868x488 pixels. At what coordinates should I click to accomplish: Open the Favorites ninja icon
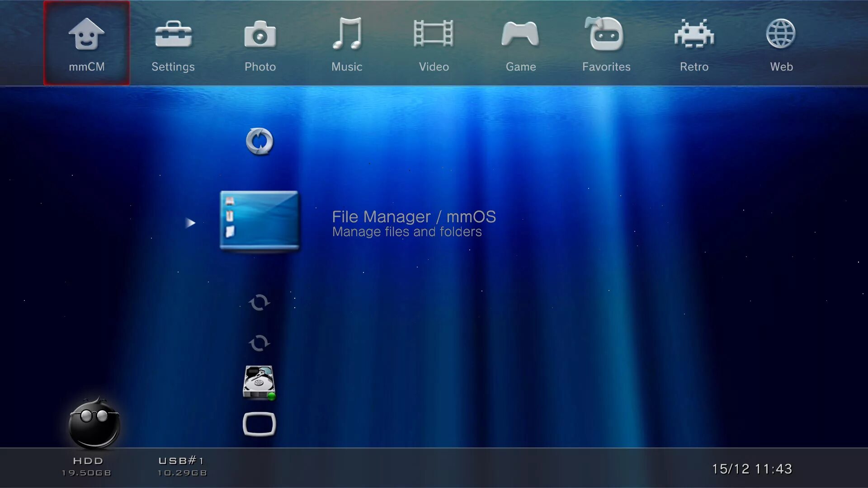(x=606, y=34)
